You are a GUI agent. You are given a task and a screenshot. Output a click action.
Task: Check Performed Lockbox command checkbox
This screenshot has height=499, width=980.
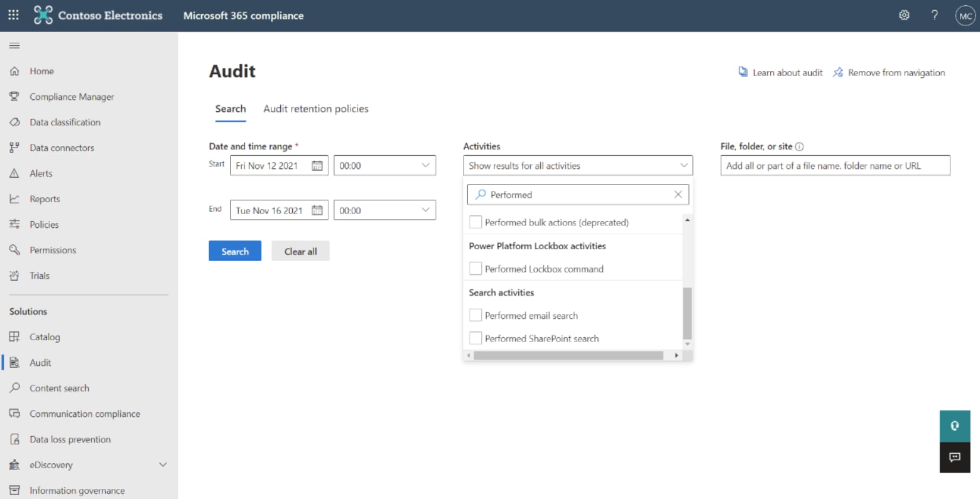[x=476, y=269]
